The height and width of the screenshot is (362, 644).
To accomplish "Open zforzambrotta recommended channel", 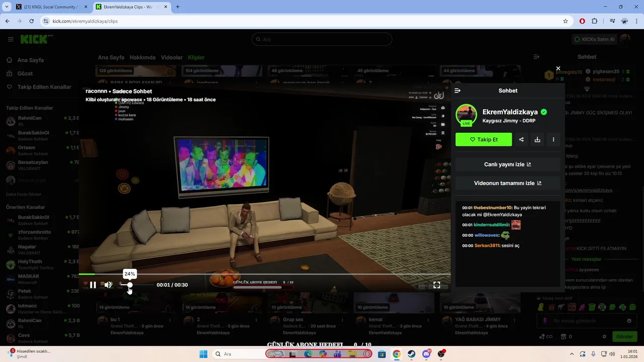I will point(42,235).
